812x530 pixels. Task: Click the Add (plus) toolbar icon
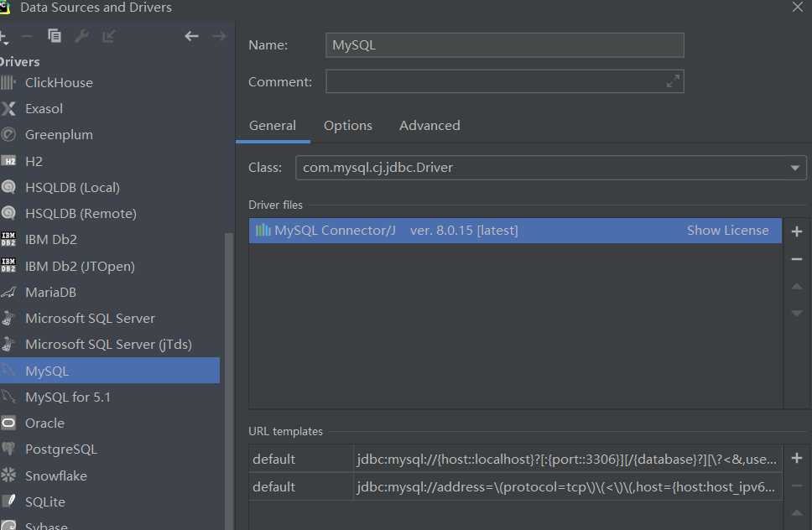pyautogui.click(x=3, y=37)
